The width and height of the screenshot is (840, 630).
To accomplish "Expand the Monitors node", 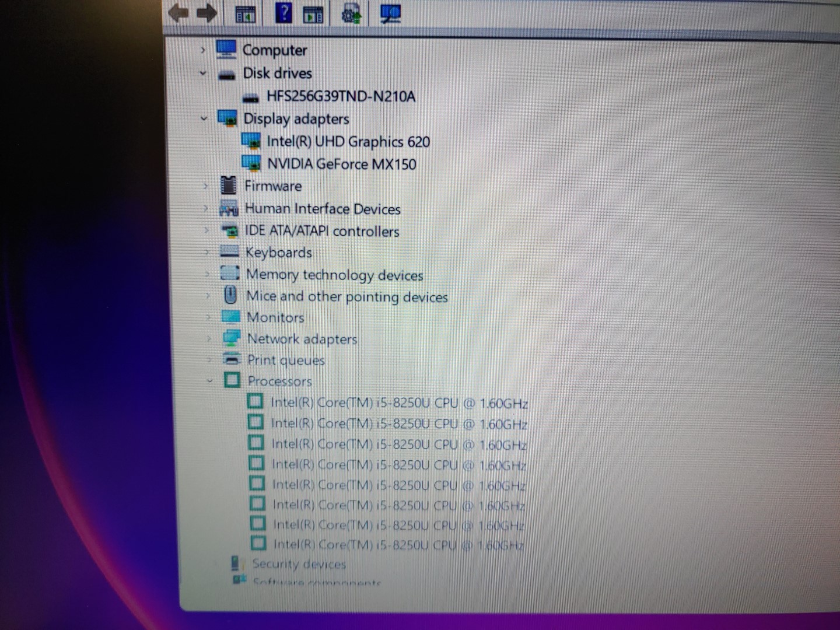I will 208,317.
